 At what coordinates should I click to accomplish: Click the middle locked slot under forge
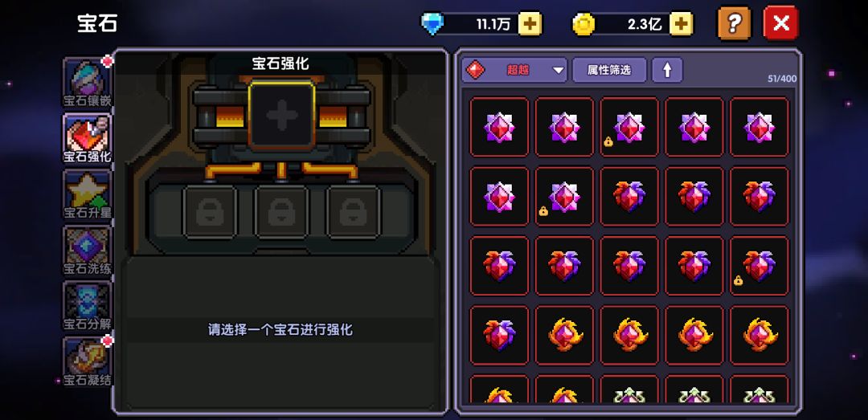[281, 212]
